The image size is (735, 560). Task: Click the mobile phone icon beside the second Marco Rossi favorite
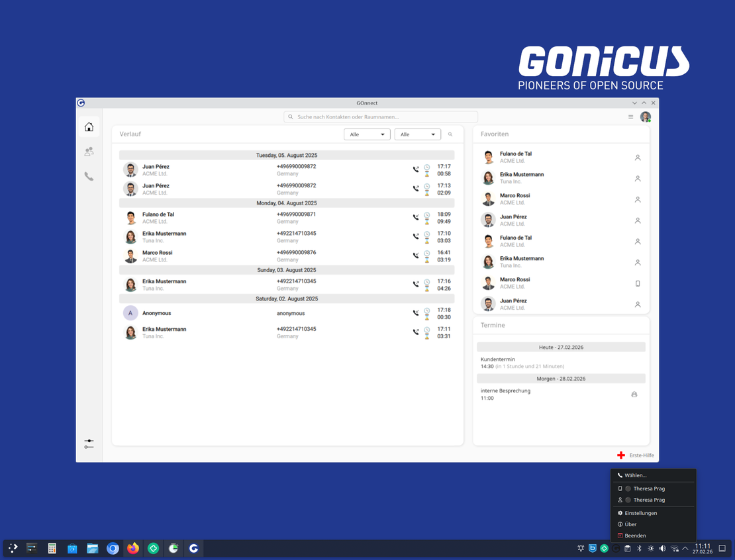[x=638, y=283]
